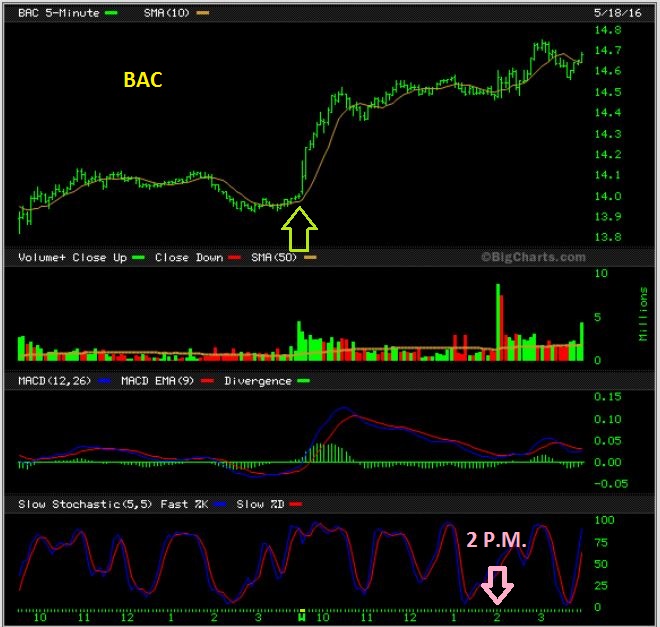This screenshot has height=627, width=660.
Task: Click the 100 stochastic axis label
Action: click(604, 520)
